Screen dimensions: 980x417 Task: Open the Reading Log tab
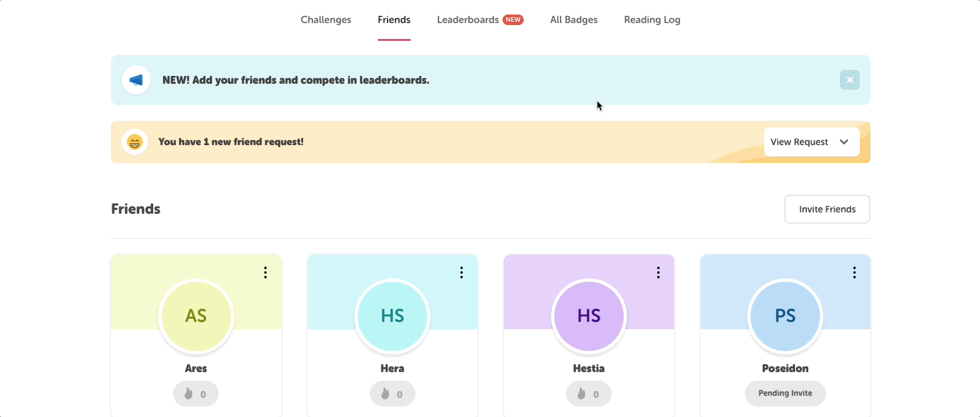pos(652,19)
